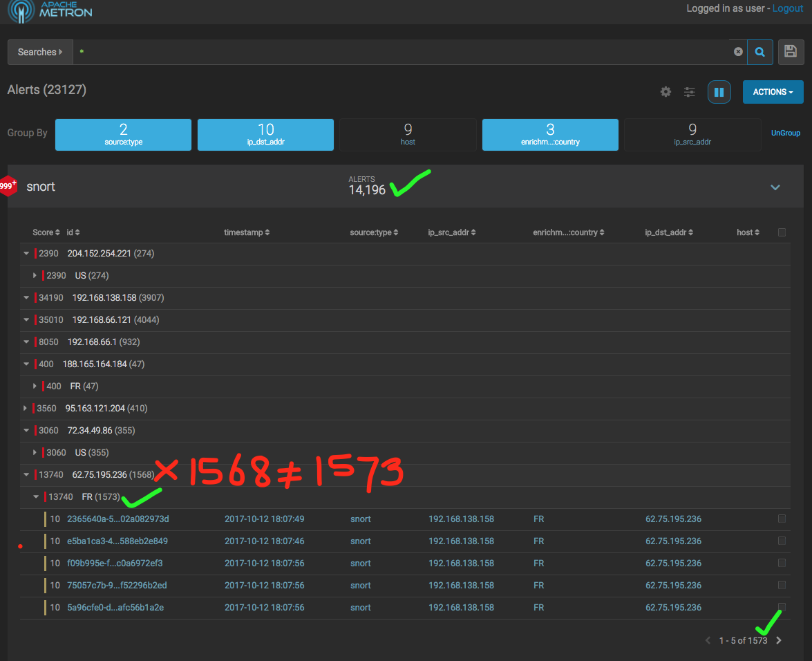Viewport: 812px width, 661px height.
Task: Click the Alerts (23127) heading
Action: pyautogui.click(x=46, y=90)
